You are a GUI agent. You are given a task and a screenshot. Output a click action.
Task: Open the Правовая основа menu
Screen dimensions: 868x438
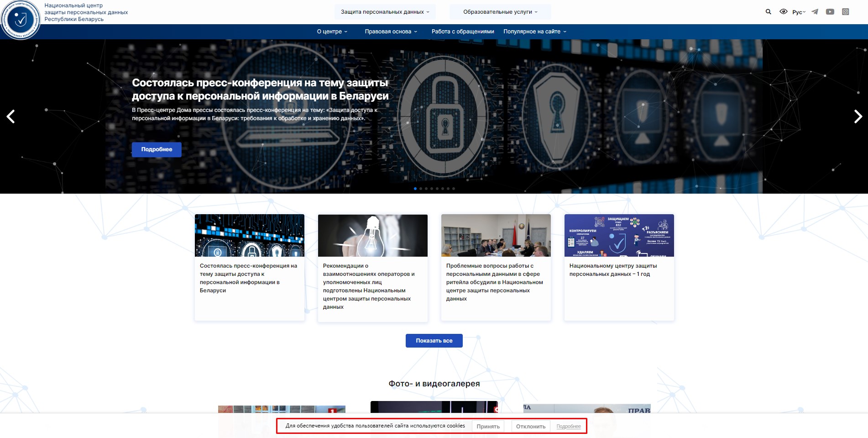click(391, 32)
